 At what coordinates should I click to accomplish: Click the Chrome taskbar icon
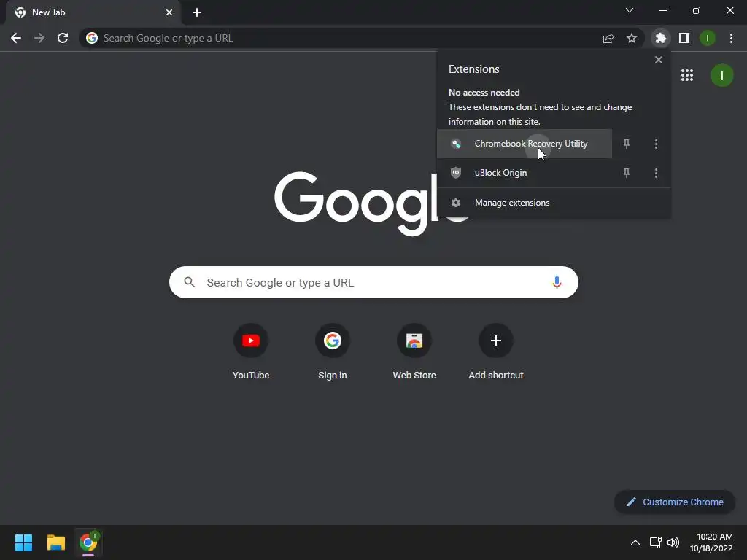click(x=88, y=542)
